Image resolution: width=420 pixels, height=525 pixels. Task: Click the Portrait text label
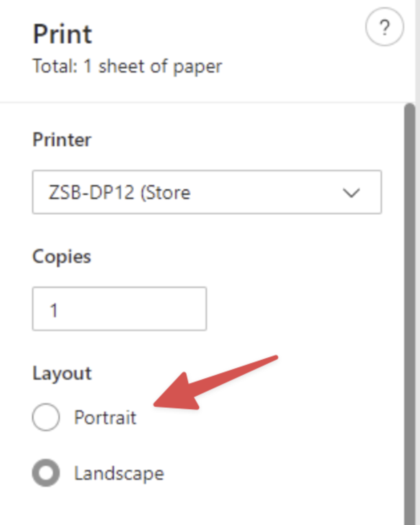(x=105, y=417)
